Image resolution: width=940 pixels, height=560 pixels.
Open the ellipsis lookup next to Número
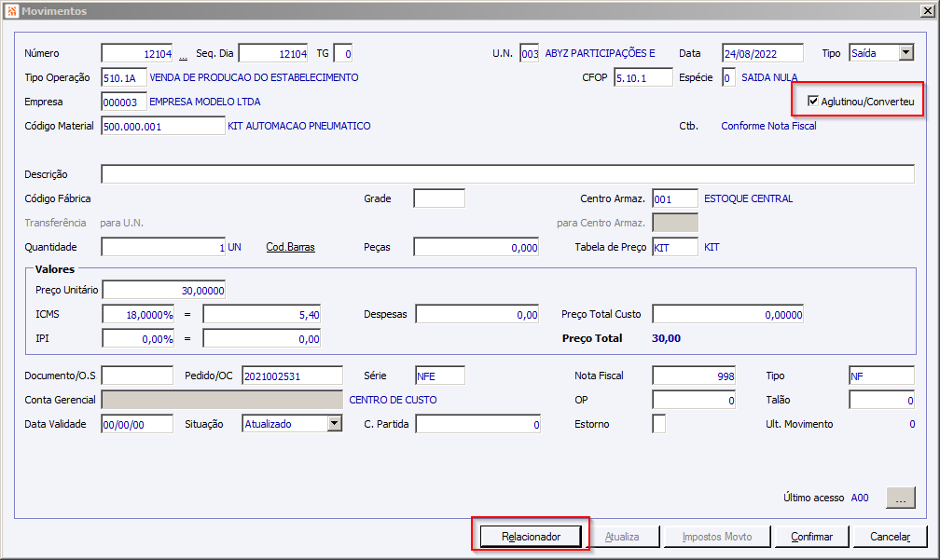click(x=183, y=56)
